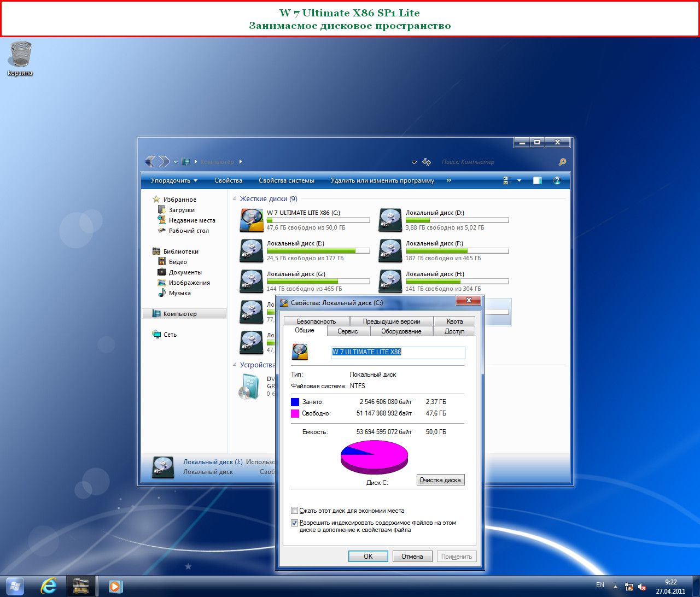This screenshot has height=597, width=700.
Task: Select the Локальный диск (E:) drive icon
Action: click(x=252, y=251)
